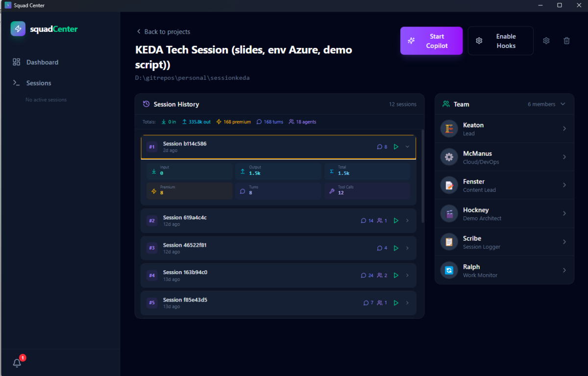The height and width of the screenshot is (376, 588).
Task: Click play icon for Session 619a4c4c
Action: tap(396, 221)
